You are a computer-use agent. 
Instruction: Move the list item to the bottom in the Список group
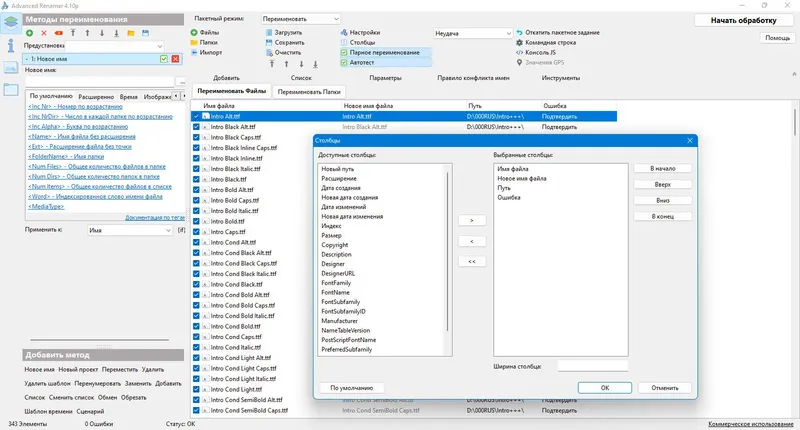(315, 64)
